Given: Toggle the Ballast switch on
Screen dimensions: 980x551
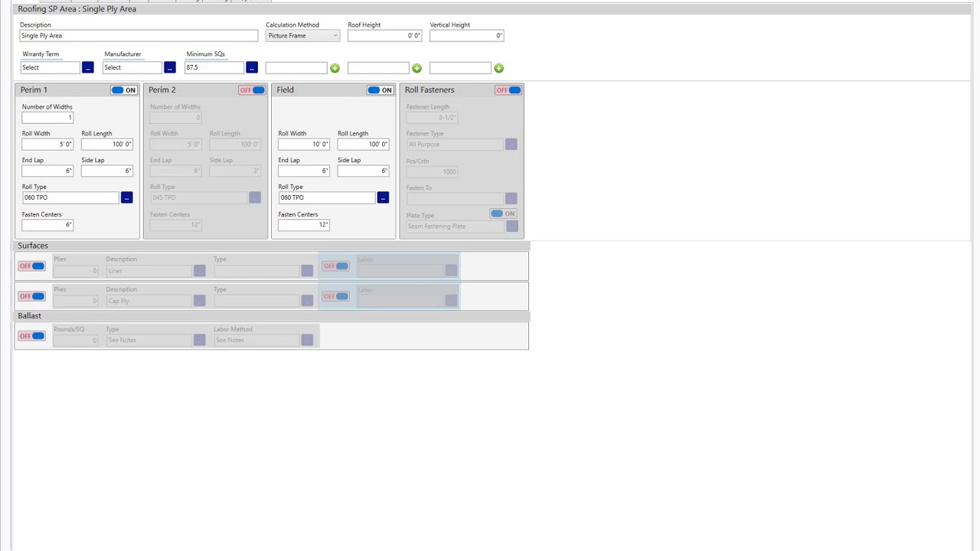Looking at the screenshot, I should click(32, 336).
